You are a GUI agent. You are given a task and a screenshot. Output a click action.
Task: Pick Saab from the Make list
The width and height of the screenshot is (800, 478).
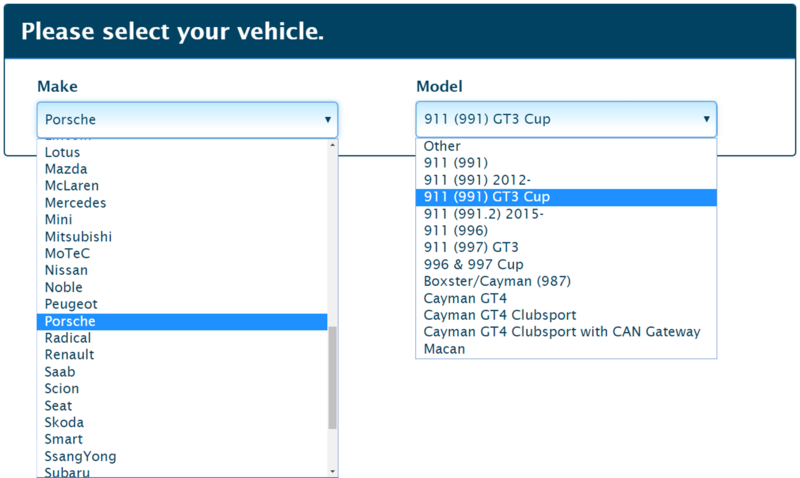tap(182, 372)
